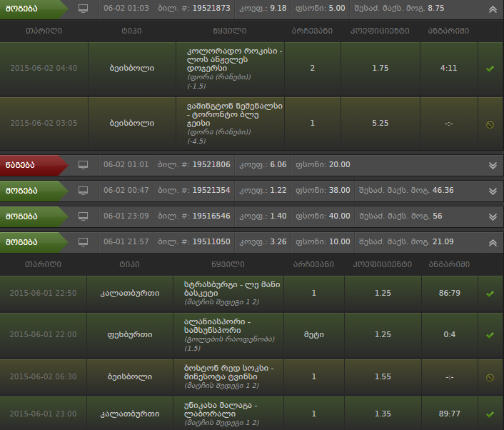Click timestamp 06-02 00:47
504x430 pixels.
pos(126,191)
